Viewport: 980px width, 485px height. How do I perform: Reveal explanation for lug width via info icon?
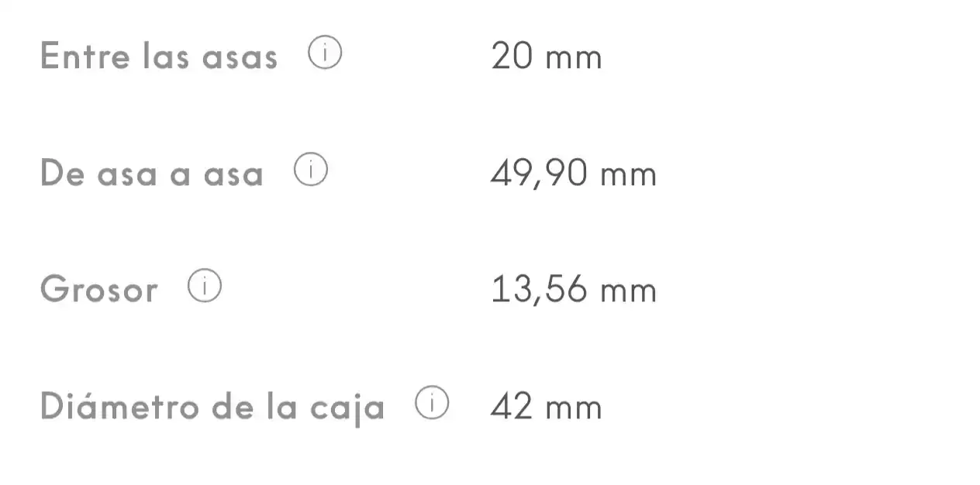pyautogui.click(x=325, y=54)
